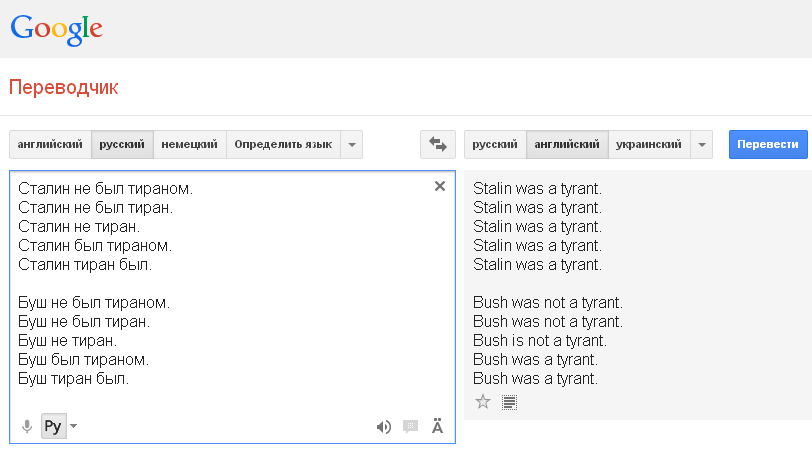The width and height of the screenshot is (812, 449).
Task: Select английский as source language
Action: 50,144
